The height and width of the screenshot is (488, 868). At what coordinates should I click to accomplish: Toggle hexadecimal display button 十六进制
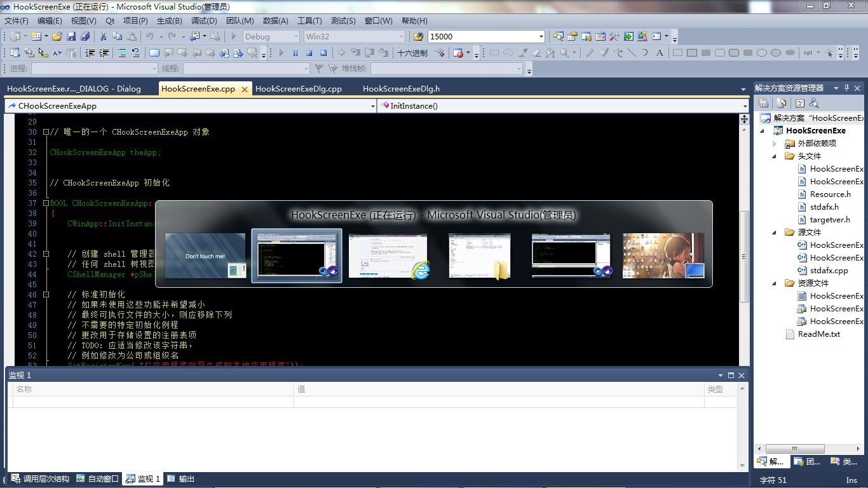click(x=412, y=53)
